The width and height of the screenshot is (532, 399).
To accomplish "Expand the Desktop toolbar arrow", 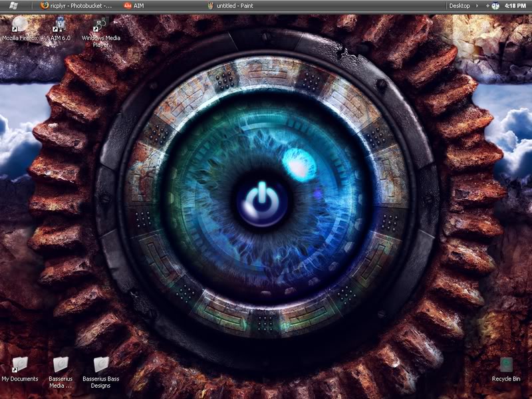I will (x=477, y=6).
